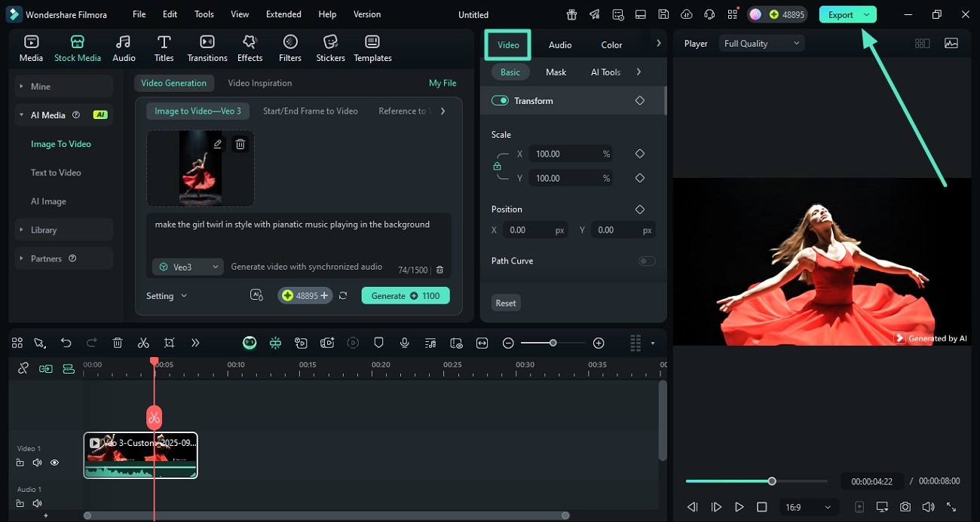The width and height of the screenshot is (980, 522).
Task: Hide the Video 1 track with eye icon
Action: click(54, 462)
